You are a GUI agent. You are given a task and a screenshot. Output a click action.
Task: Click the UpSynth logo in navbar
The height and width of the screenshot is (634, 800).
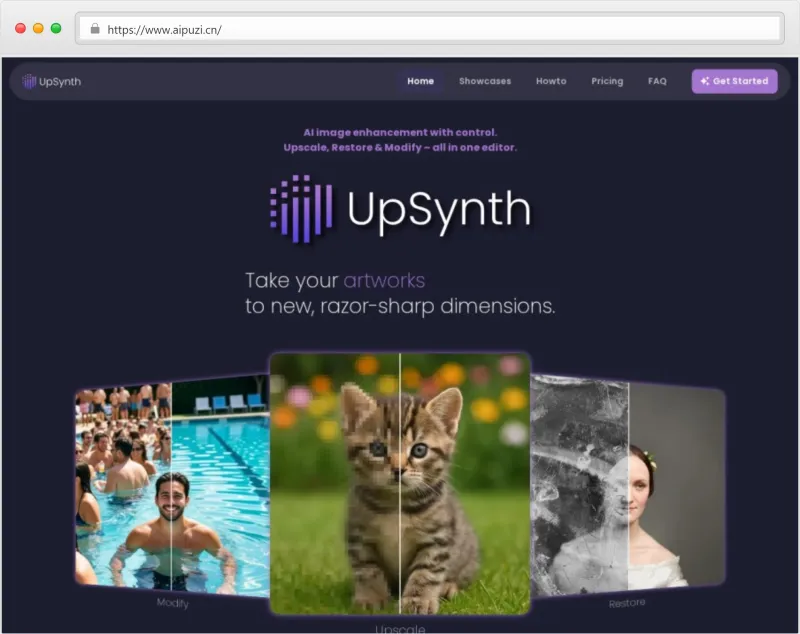52,81
